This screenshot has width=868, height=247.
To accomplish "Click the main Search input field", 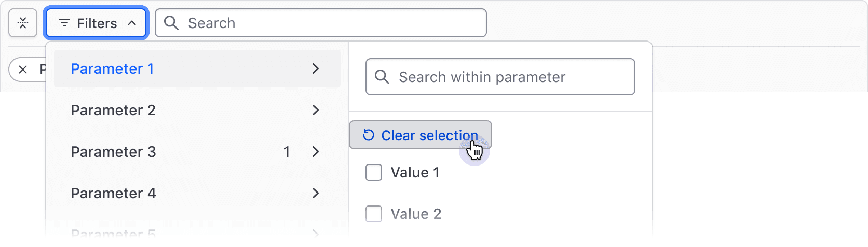I will [x=332, y=23].
